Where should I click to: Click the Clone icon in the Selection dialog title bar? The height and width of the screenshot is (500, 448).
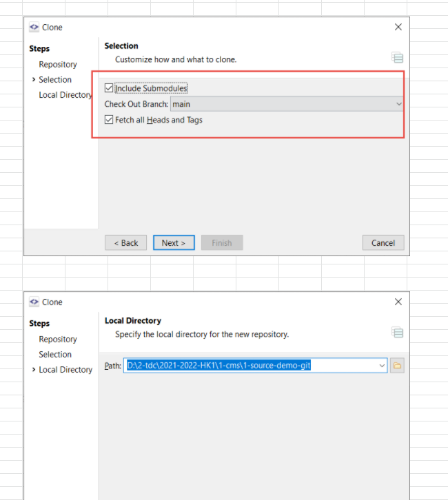[x=34, y=28]
